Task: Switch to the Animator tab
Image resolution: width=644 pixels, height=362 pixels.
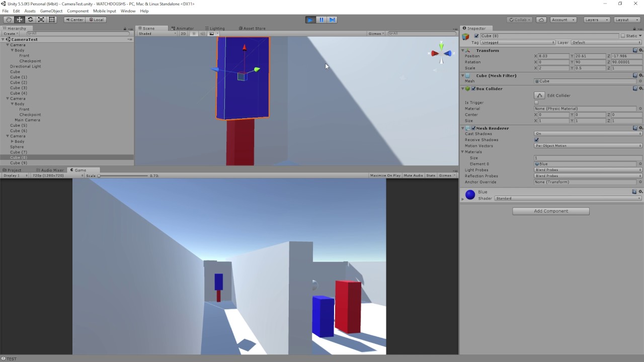Action: coord(185,29)
